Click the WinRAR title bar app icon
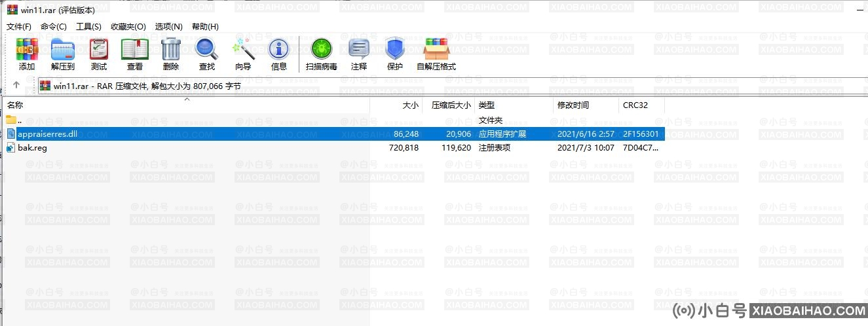 tap(12, 10)
